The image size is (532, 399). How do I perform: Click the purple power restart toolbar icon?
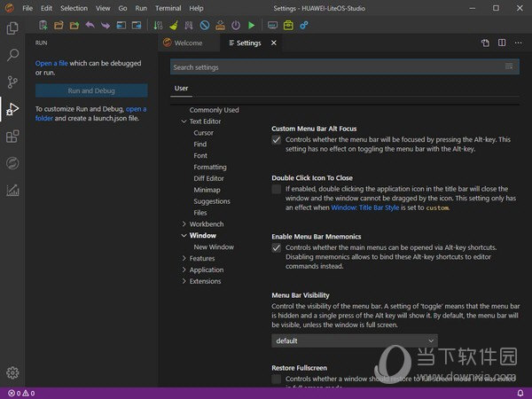tap(236, 25)
